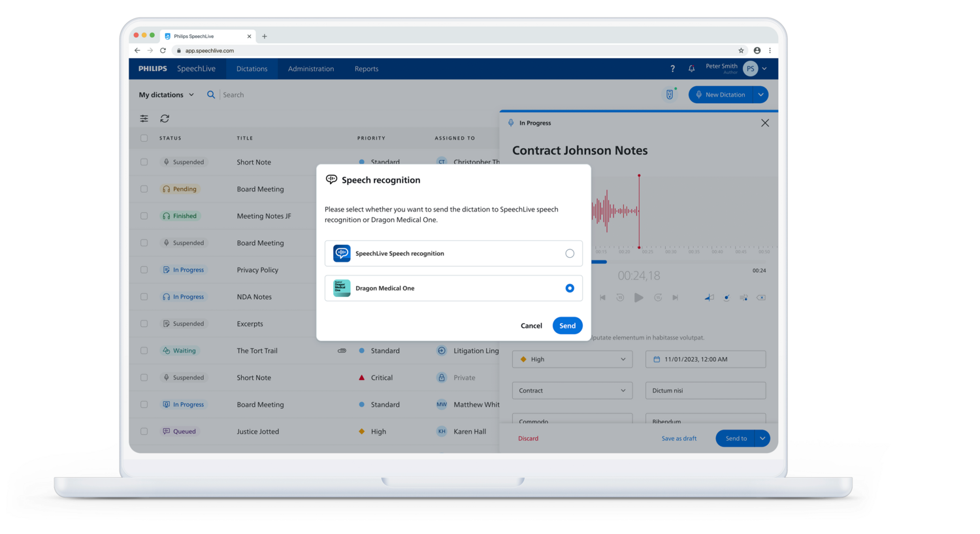Click the MW avatar for Matthew Whit
Image resolution: width=980 pixels, height=534 pixels.
[x=442, y=405]
